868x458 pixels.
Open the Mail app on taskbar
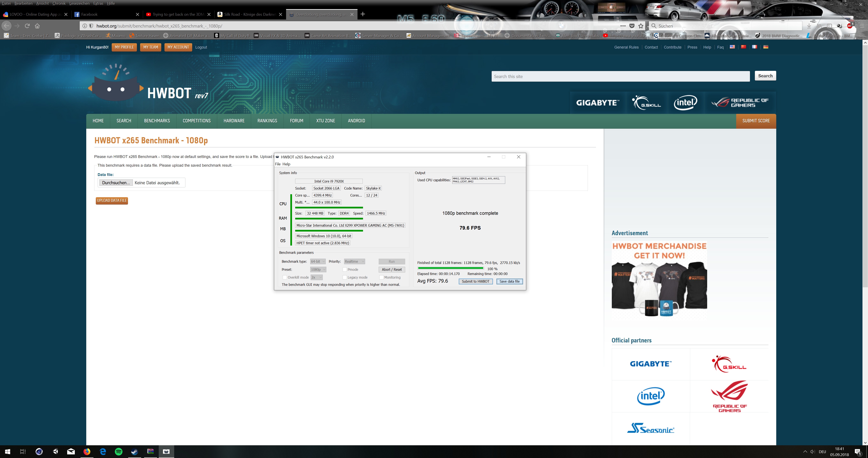click(71, 451)
